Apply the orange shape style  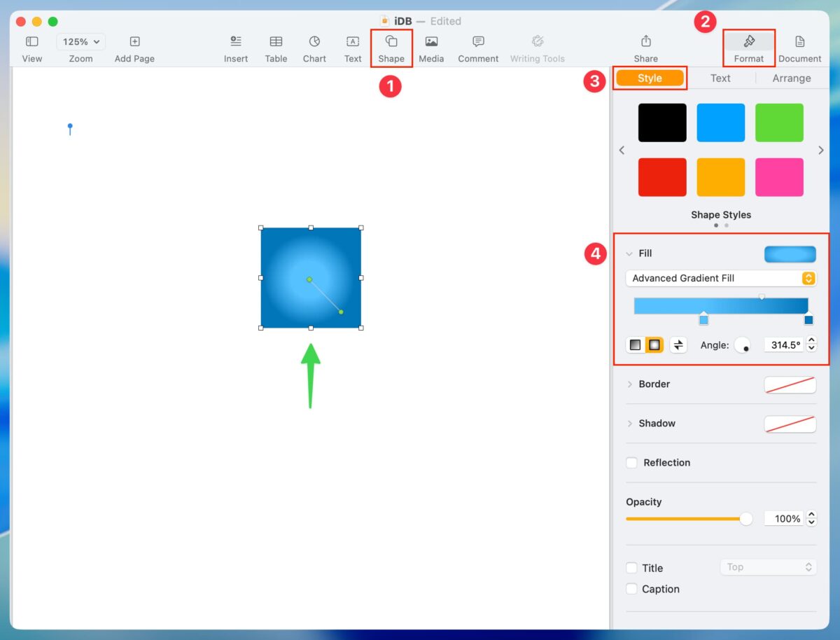(x=721, y=177)
